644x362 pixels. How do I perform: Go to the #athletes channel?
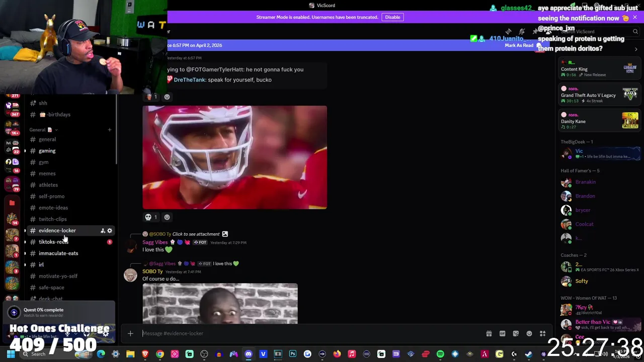[70, 185]
